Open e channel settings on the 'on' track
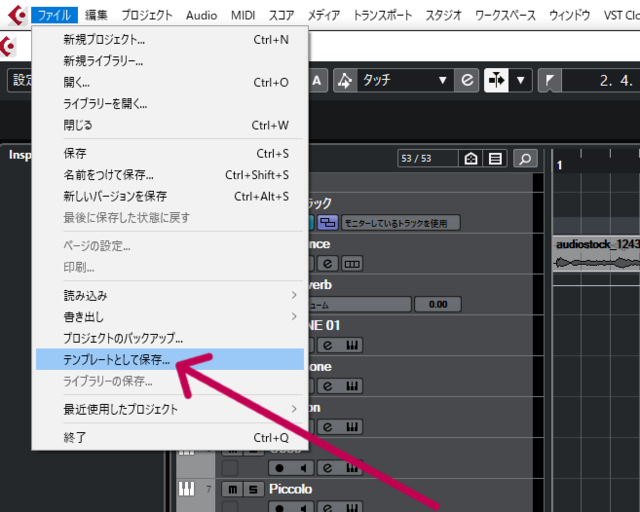Image resolution: width=640 pixels, height=512 pixels. click(327, 427)
